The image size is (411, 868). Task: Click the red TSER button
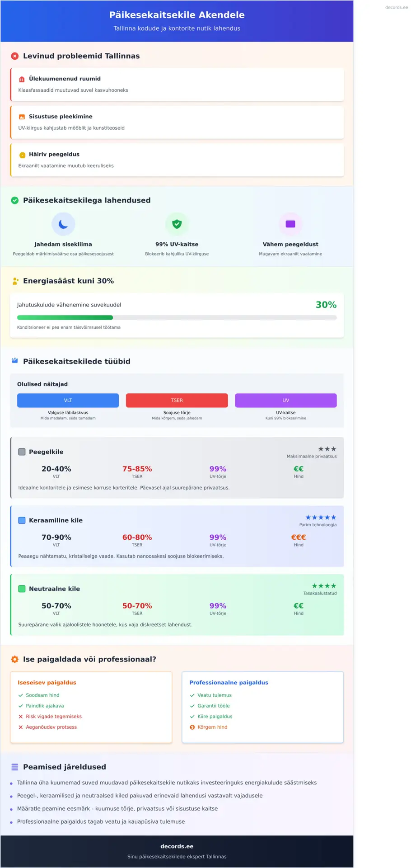(177, 401)
